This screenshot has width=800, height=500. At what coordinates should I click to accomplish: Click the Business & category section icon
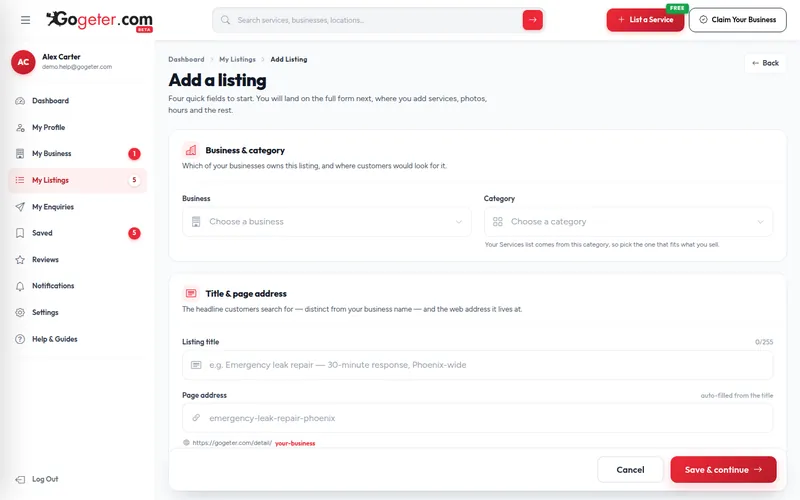[x=191, y=151]
